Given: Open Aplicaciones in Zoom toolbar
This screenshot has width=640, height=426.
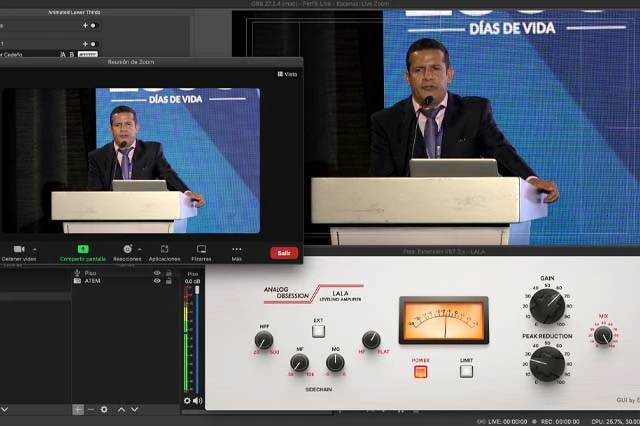Looking at the screenshot, I should click(164, 248).
